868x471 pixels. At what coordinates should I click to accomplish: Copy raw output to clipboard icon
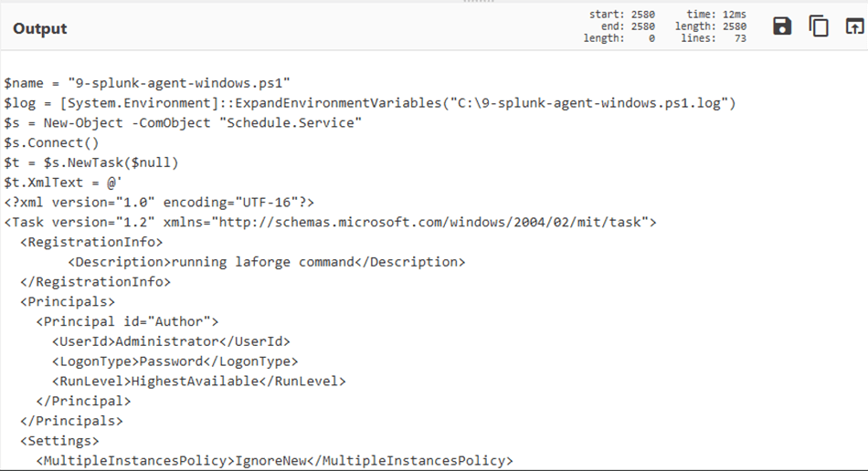point(818,26)
